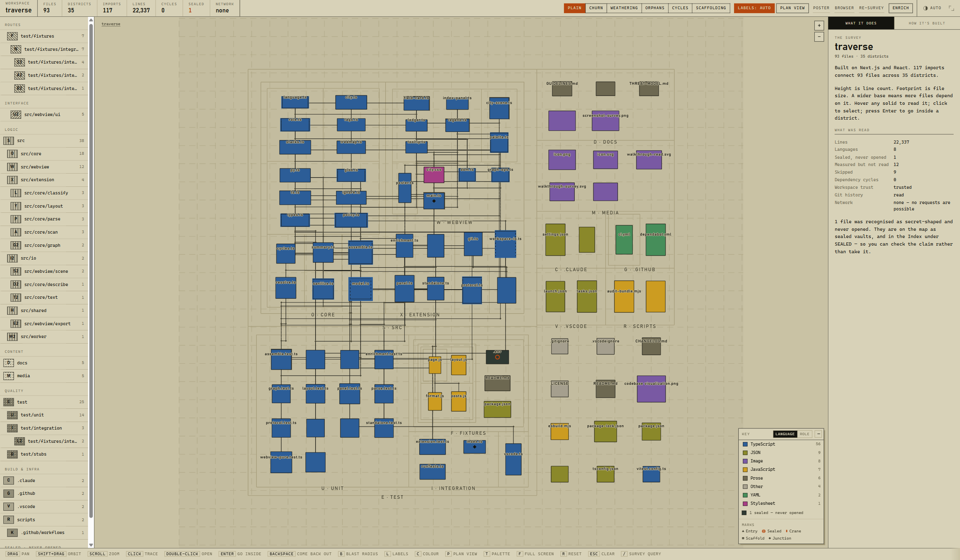Toggle Plan View mode
The width and height of the screenshot is (960, 560).
[x=792, y=8]
